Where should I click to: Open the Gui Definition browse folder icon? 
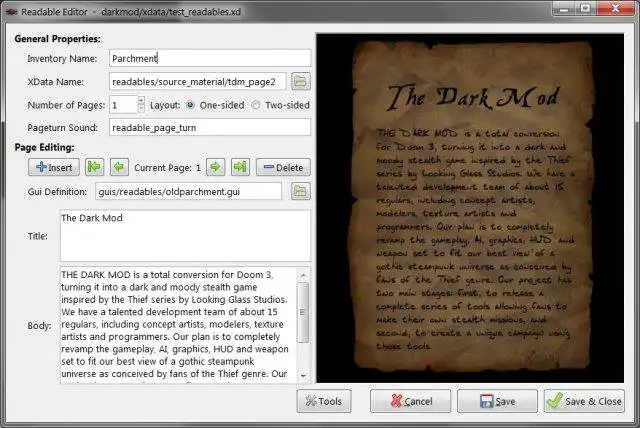[300, 191]
